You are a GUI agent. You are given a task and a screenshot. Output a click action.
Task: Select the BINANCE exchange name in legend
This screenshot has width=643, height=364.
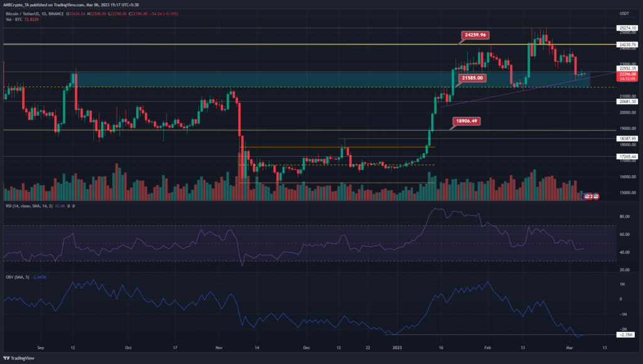click(x=55, y=14)
